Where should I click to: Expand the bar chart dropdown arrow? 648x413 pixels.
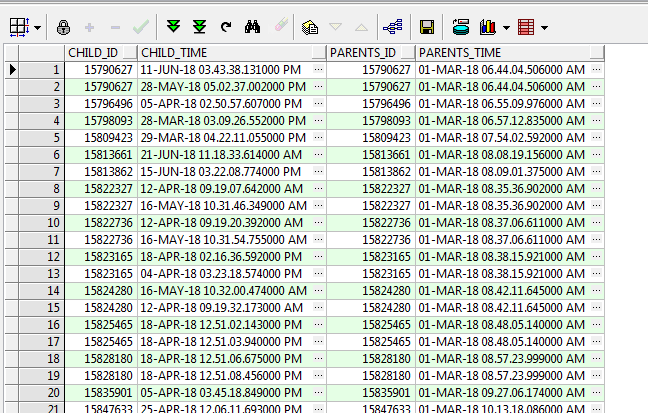click(506, 27)
